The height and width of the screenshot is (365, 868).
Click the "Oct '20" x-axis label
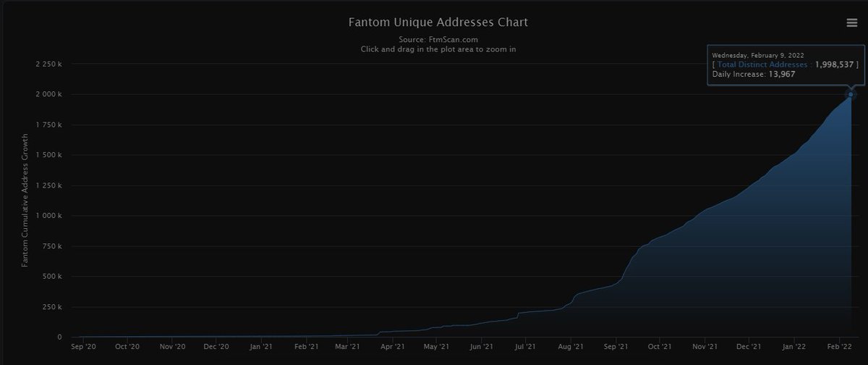point(127,348)
